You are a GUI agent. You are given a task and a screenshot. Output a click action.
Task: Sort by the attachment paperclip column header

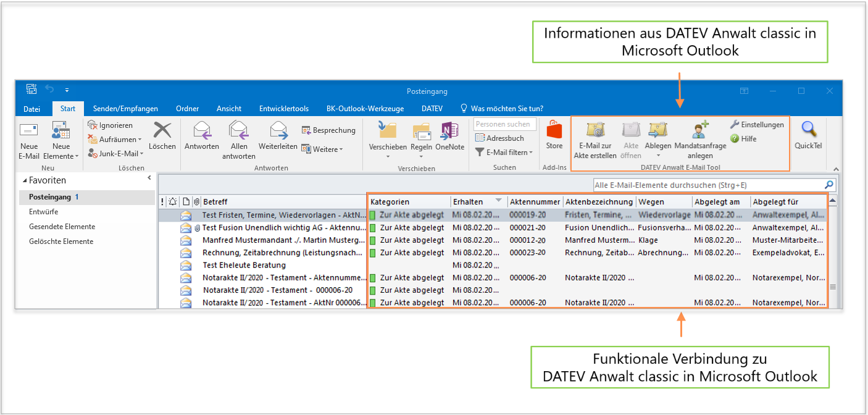[196, 202]
